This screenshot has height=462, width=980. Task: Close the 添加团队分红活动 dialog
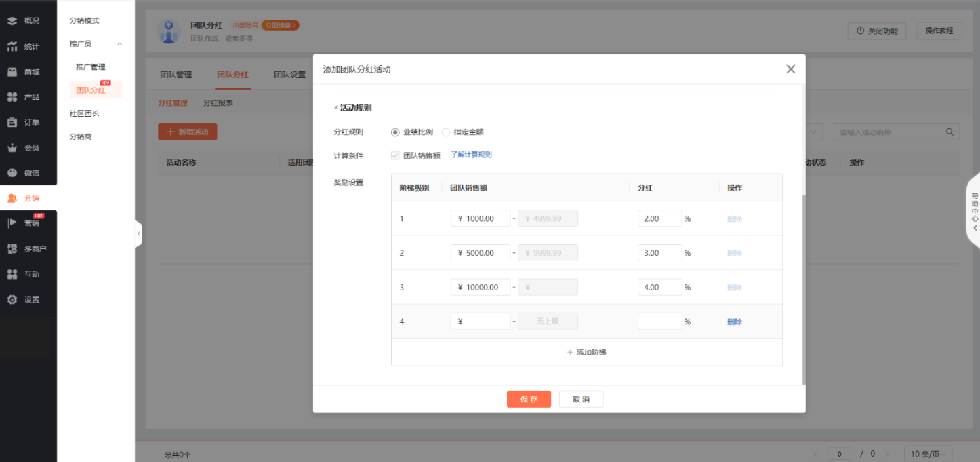790,69
